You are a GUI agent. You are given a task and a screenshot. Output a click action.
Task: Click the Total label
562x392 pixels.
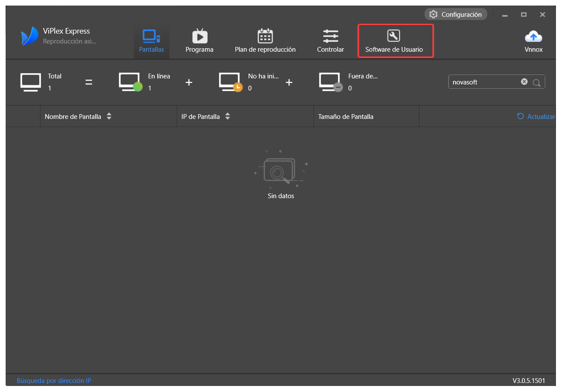[x=55, y=76]
